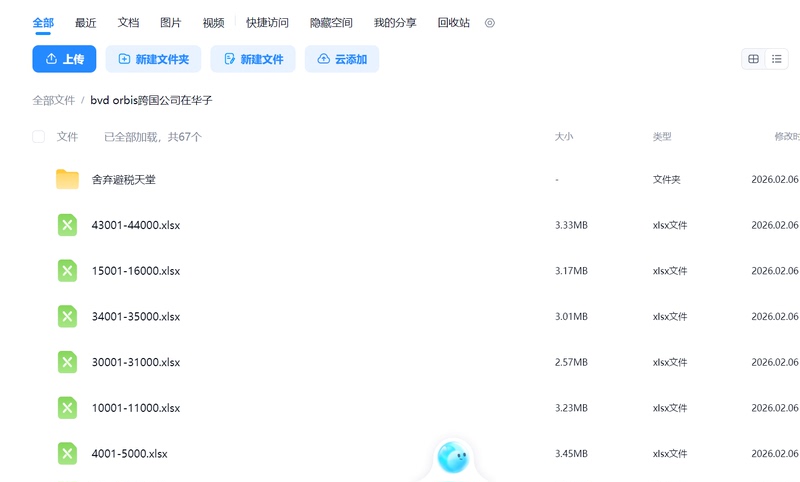Switch to grid view layout
The image size is (800, 482).
coord(754,59)
